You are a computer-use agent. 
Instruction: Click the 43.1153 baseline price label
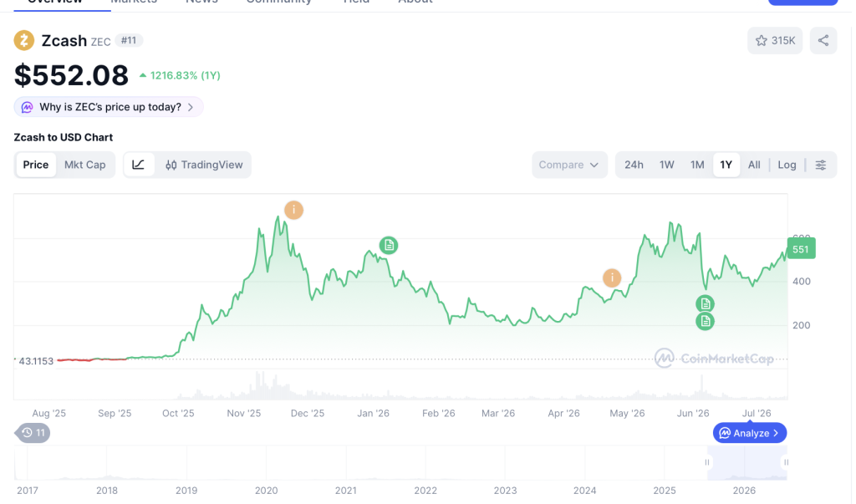point(36,361)
